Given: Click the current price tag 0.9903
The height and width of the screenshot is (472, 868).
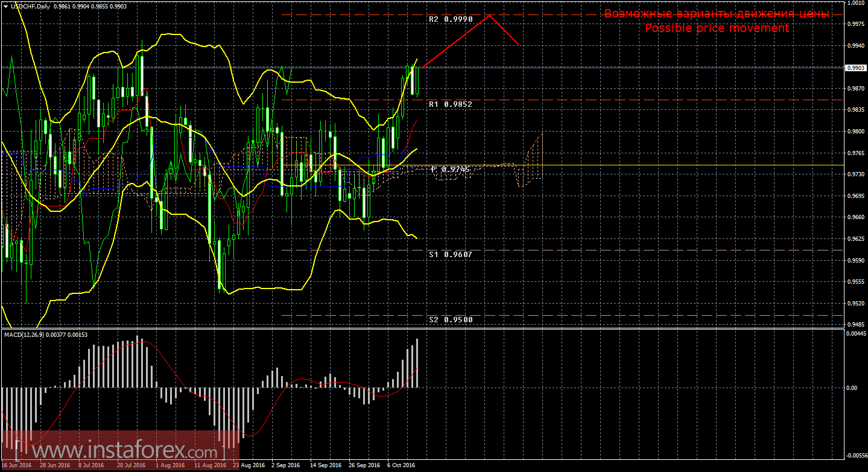Looking at the screenshot, I should click(x=857, y=68).
